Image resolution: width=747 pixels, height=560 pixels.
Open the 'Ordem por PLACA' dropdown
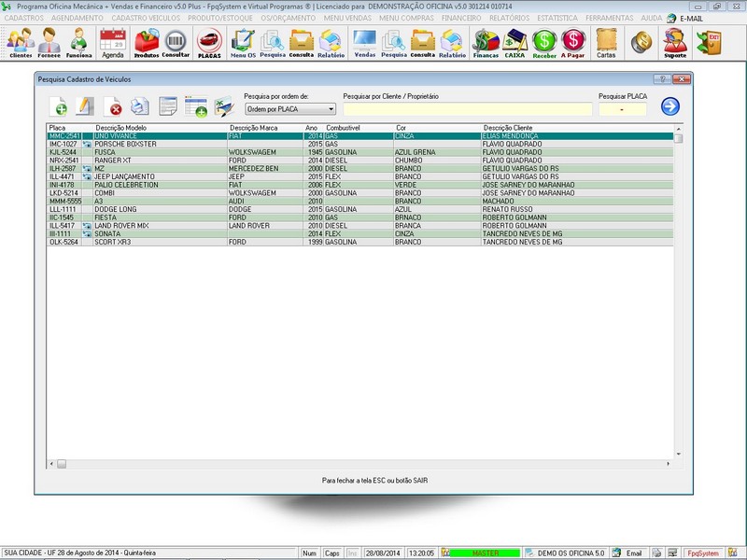290,109
